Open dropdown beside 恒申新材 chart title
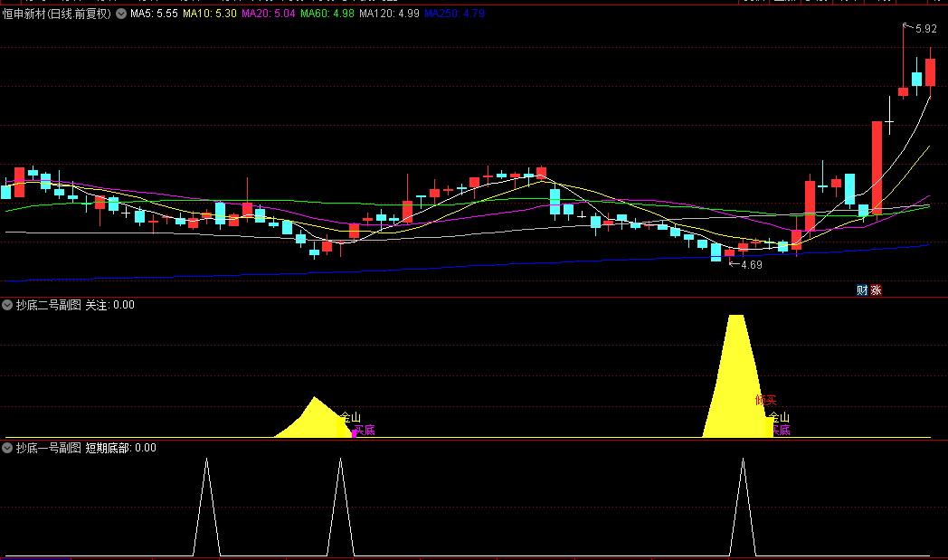Screen dimensions: 948x560 coord(121,14)
